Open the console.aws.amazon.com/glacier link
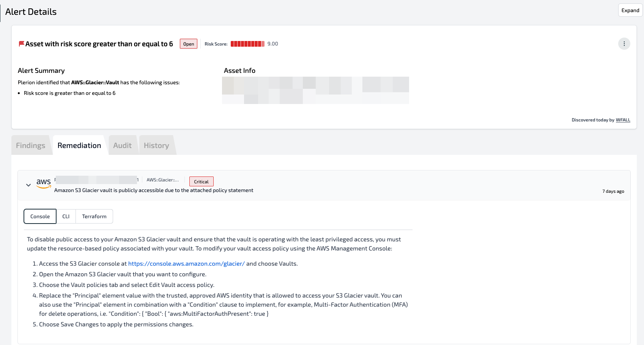 pyautogui.click(x=186, y=264)
